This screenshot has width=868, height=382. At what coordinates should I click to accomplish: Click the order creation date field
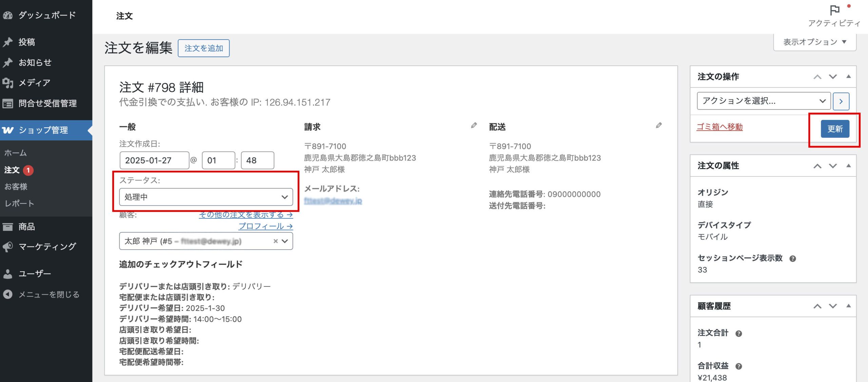coord(154,161)
